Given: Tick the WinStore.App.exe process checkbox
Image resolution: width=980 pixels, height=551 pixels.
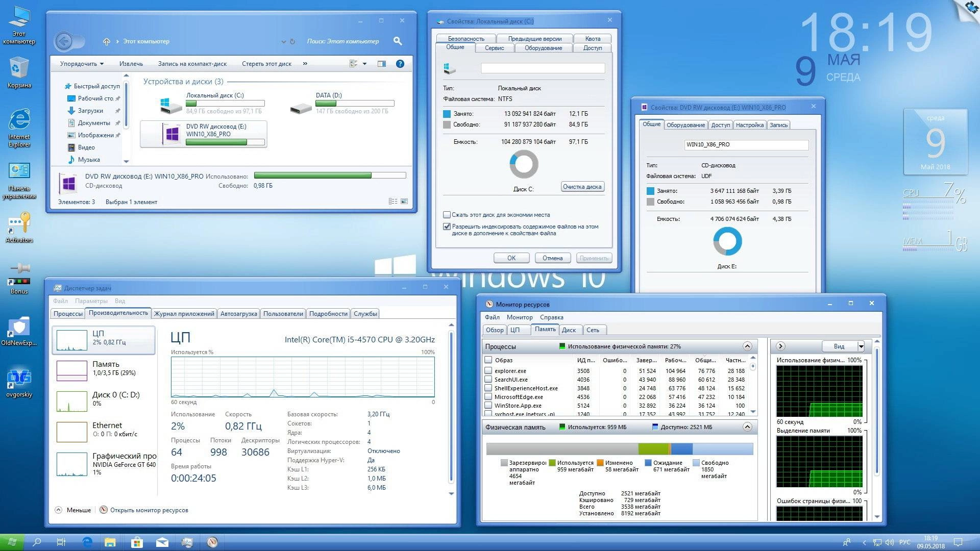Looking at the screenshot, I should tap(488, 406).
